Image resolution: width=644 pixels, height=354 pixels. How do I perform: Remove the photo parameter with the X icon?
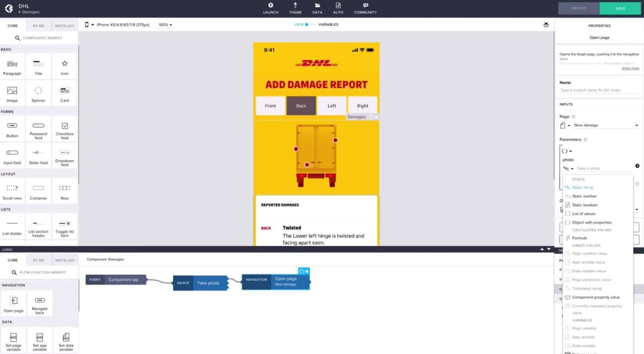pos(637,166)
